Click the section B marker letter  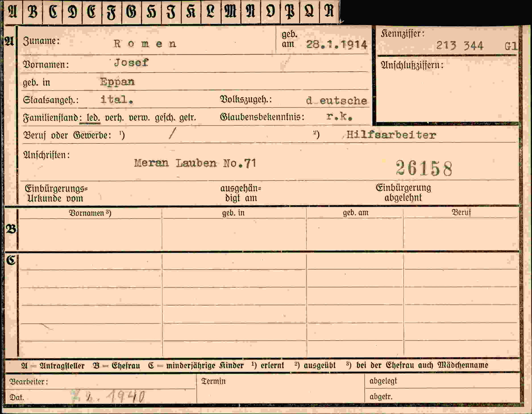coord(11,229)
